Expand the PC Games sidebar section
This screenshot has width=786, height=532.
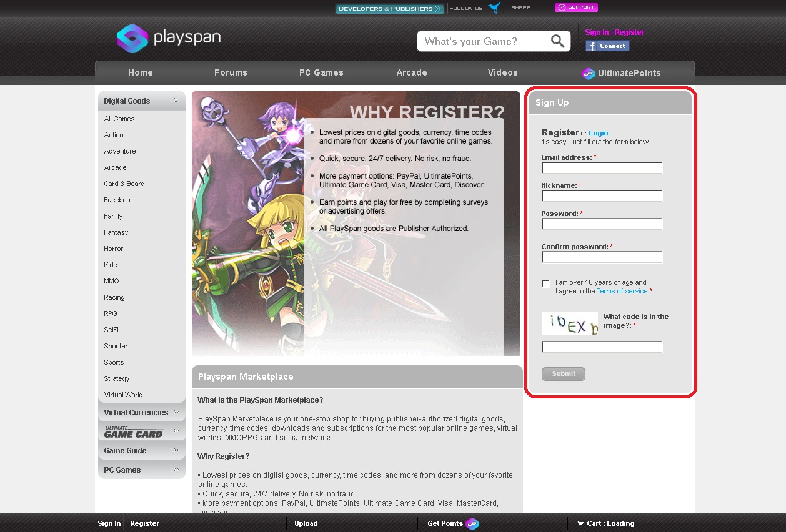point(176,470)
